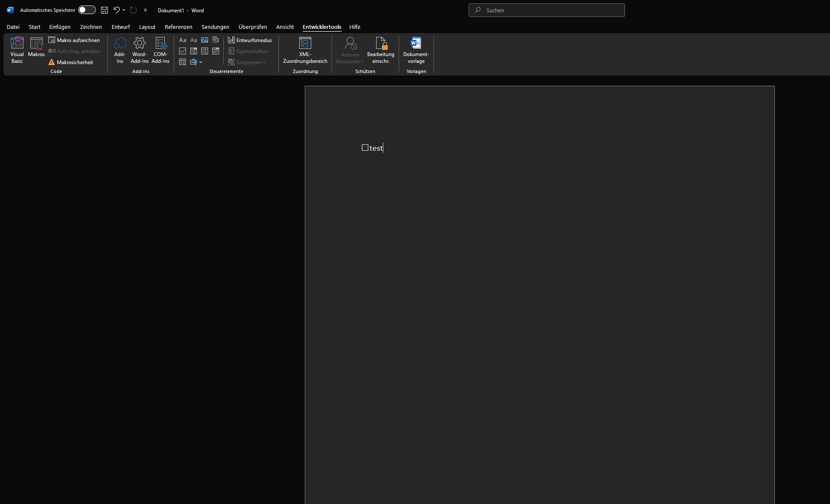Click the Suchen search field

click(x=547, y=10)
